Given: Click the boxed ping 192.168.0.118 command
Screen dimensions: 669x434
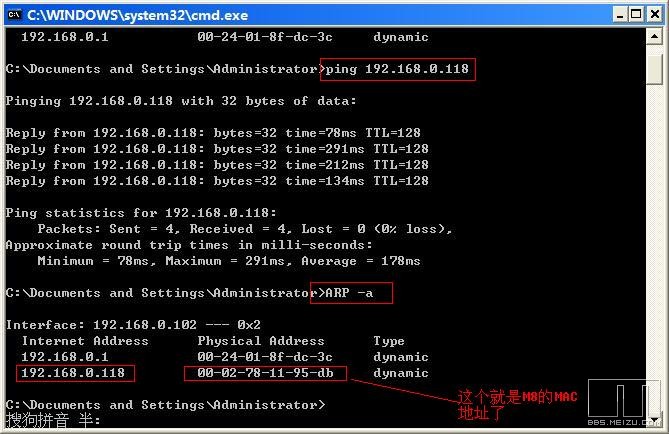Looking at the screenshot, I should point(397,69).
